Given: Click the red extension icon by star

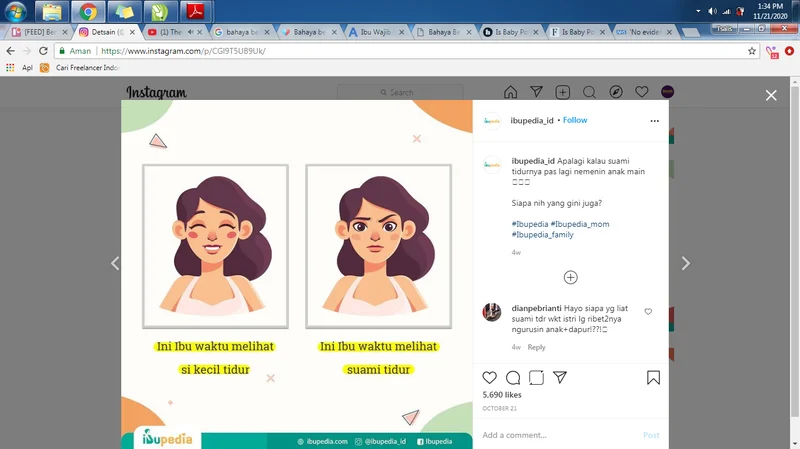Looking at the screenshot, I should pyautogui.click(x=789, y=51).
